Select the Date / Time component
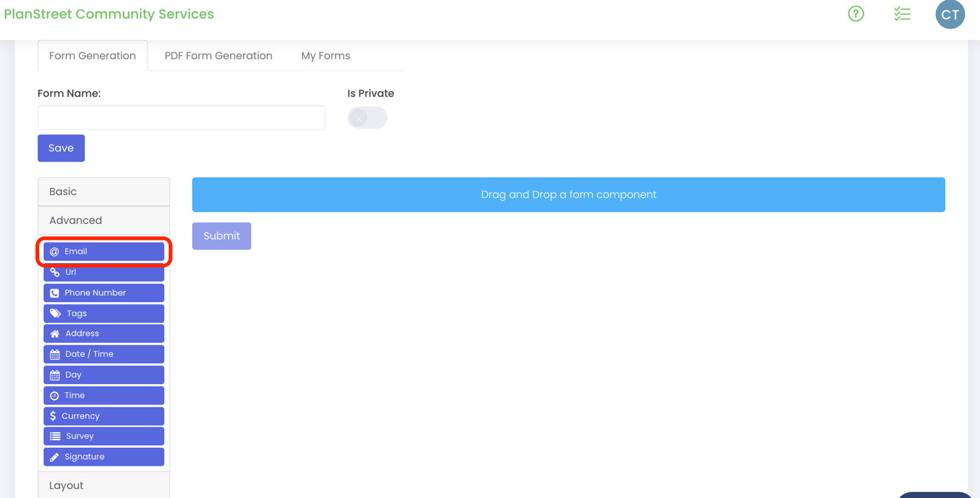This screenshot has width=980, height=498. (x=104, y=354)
